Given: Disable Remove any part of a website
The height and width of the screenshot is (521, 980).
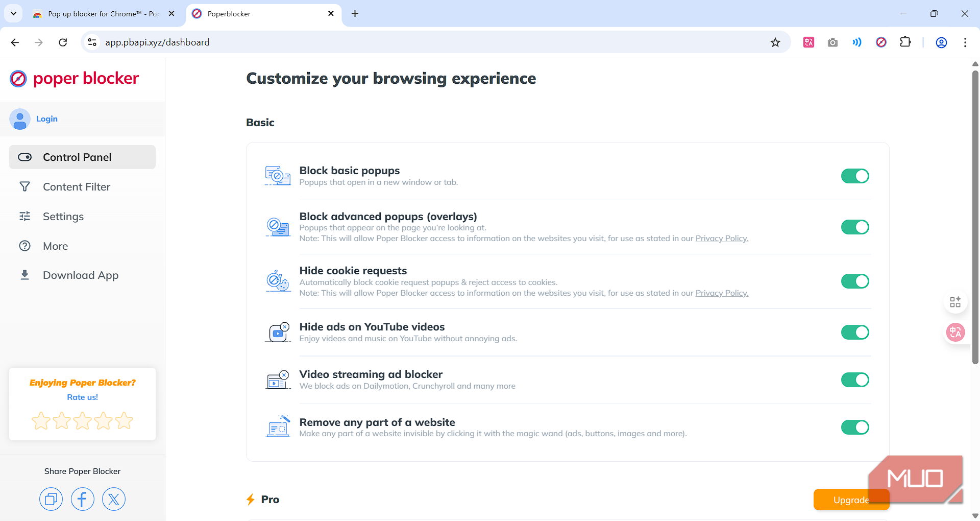Looking at the screenshot, I should pos(855,428).
